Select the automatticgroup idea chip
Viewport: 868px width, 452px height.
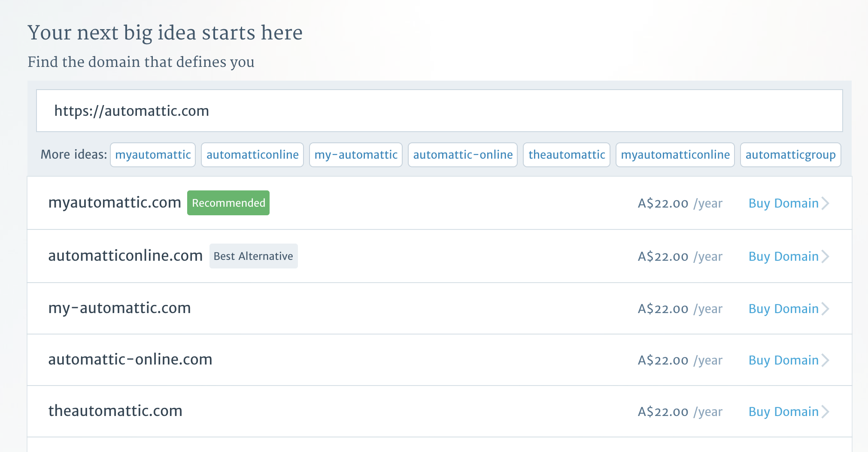coord(790,155)
